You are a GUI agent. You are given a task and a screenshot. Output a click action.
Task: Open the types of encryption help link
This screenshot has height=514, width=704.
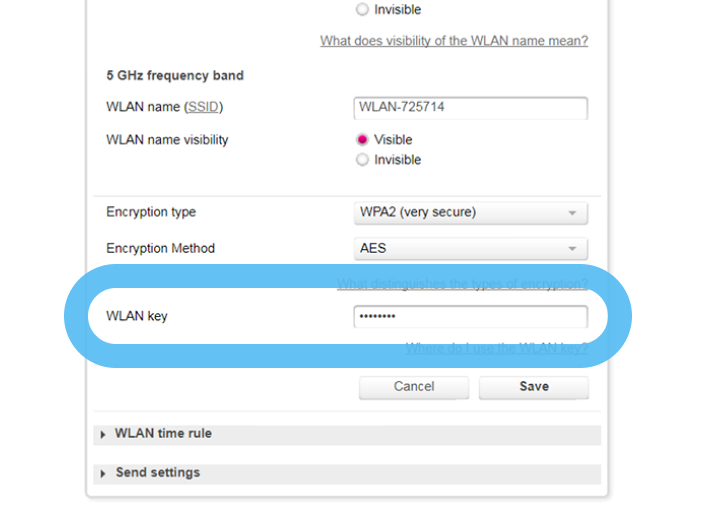[x=462, y=284]
